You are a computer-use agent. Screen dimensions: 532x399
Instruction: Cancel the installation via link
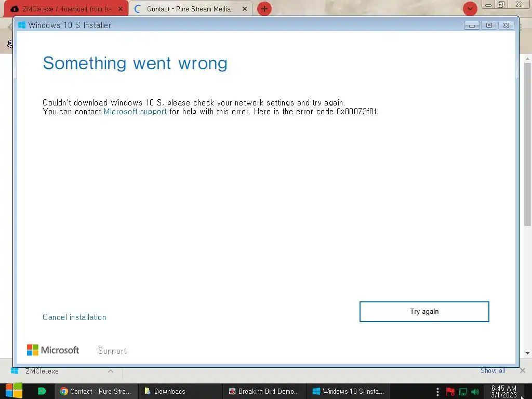point(74,317)
